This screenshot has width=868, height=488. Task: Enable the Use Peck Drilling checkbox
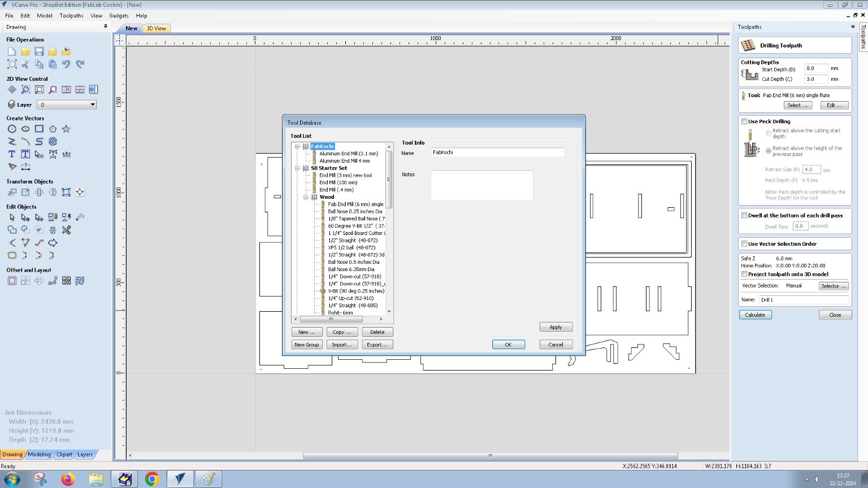point(744,121)
